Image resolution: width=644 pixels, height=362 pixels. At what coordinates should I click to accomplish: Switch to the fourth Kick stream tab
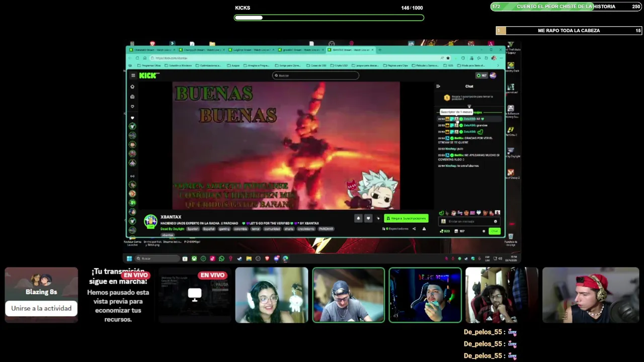tap(300, 50)
